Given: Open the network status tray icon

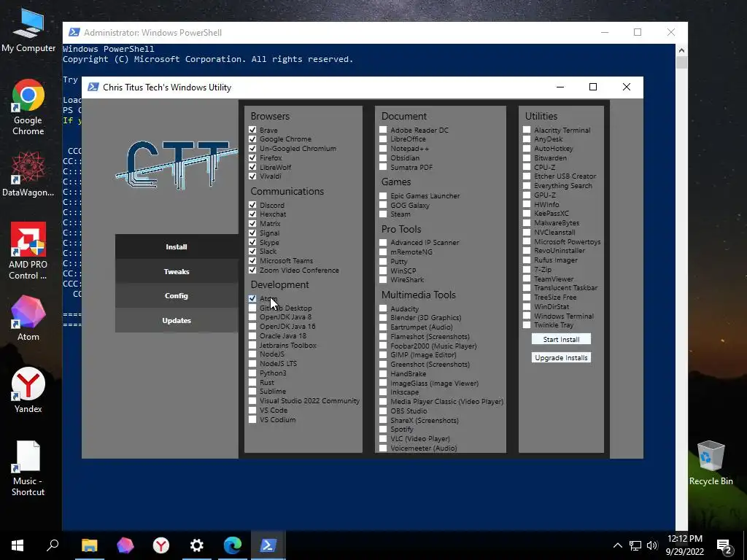Looking at the screenshot, I should 635,545.
